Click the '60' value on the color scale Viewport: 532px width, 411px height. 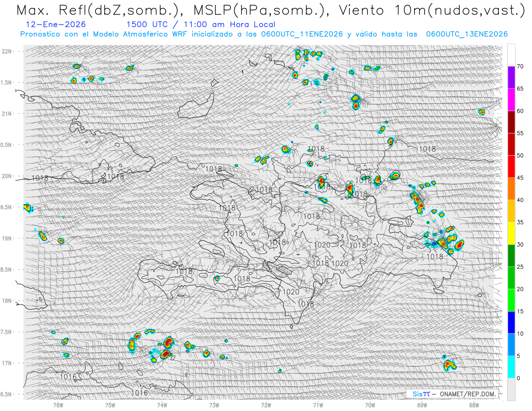pyautogui.click(x=520, y=111)
